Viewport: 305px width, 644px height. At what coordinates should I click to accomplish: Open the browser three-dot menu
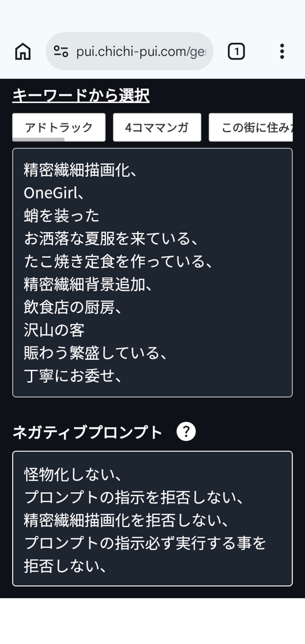click(x=282, y=52)
